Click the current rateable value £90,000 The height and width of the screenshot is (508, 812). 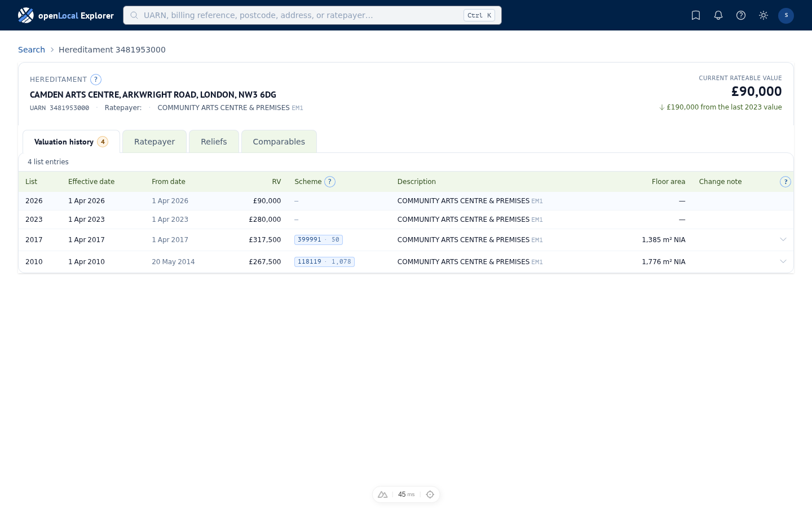point(756,91)
